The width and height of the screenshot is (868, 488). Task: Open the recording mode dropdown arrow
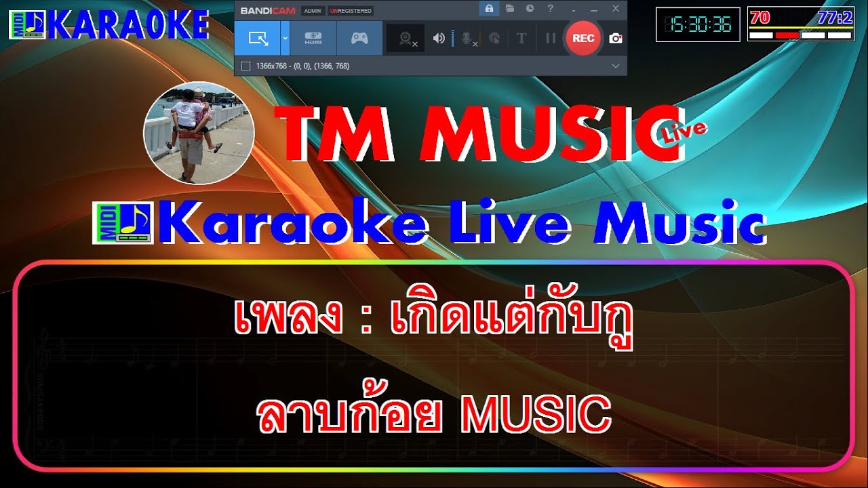click(x=285, y=38)
